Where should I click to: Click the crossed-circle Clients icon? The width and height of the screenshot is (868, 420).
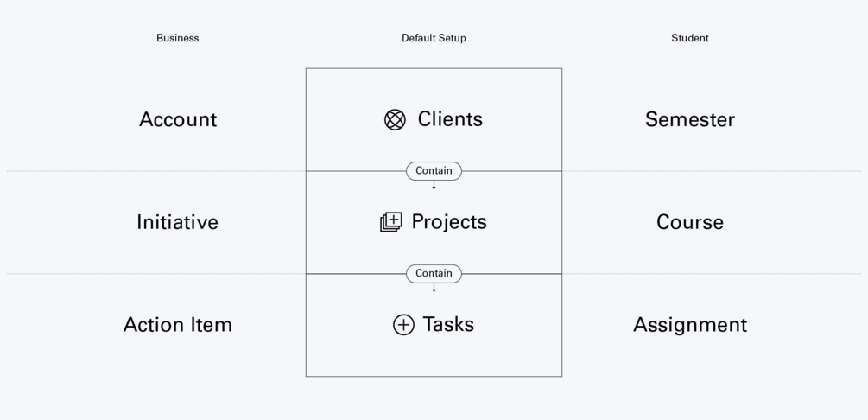[x=395, y=119]
